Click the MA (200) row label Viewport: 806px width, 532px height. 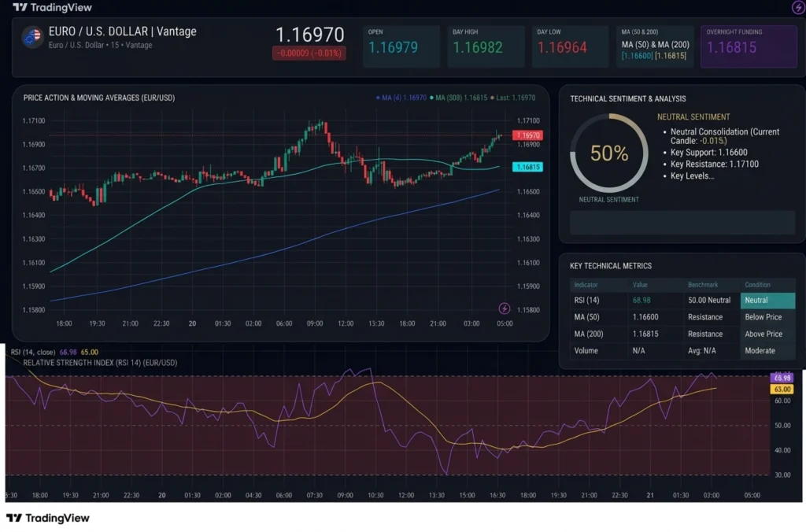pyautogui.click(x=589, y=334)
